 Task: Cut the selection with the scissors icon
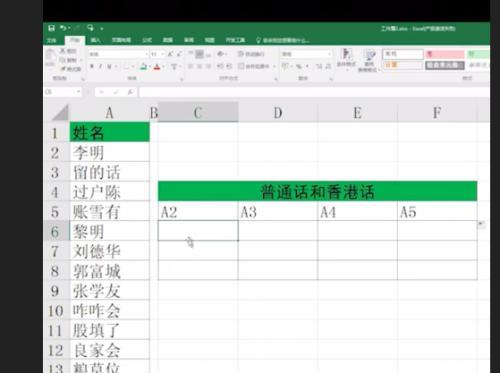67,51
